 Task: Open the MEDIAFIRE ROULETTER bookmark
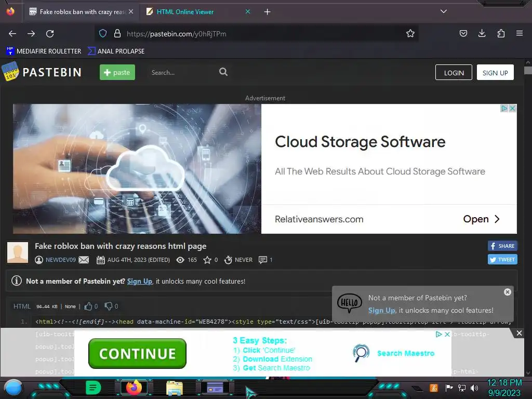click(x=44, y=51)
